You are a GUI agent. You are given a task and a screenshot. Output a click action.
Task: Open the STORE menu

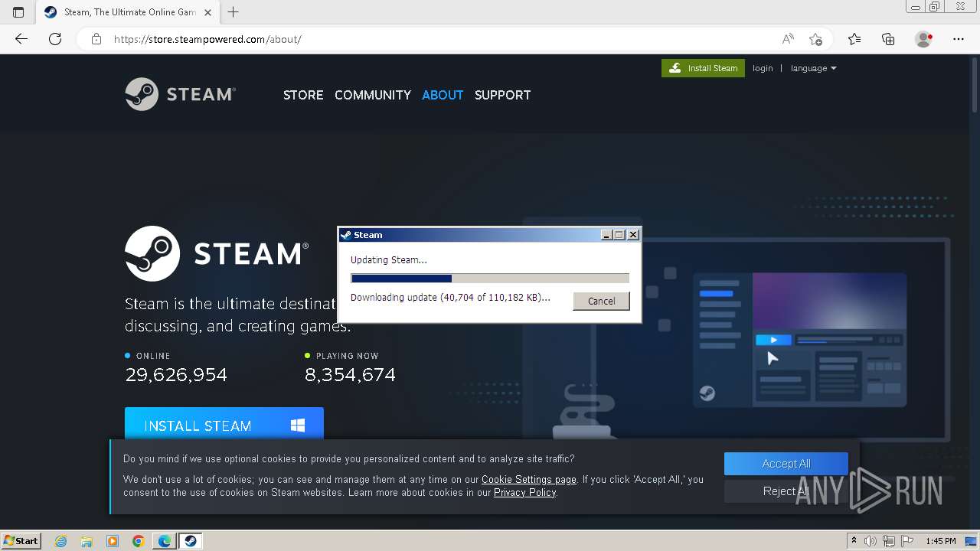pos(303,95)
